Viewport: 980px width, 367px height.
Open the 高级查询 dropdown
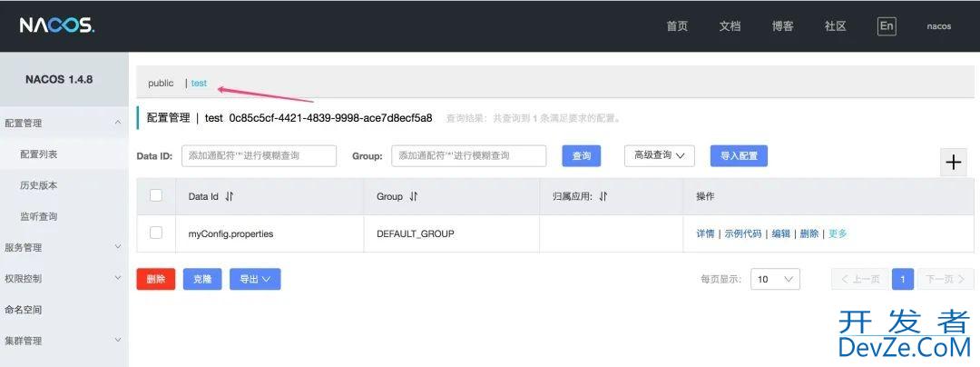(x=659, y=156)
